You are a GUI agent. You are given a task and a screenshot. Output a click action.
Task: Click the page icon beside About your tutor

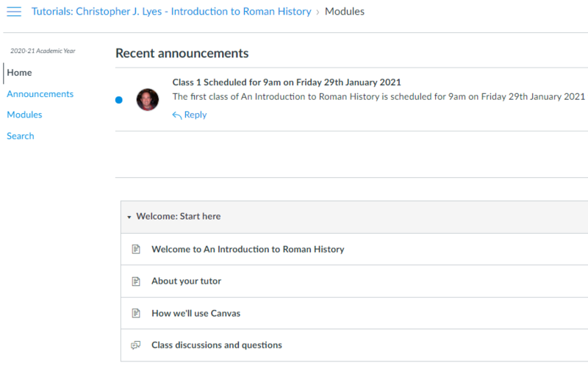click(x=136, y=281)
